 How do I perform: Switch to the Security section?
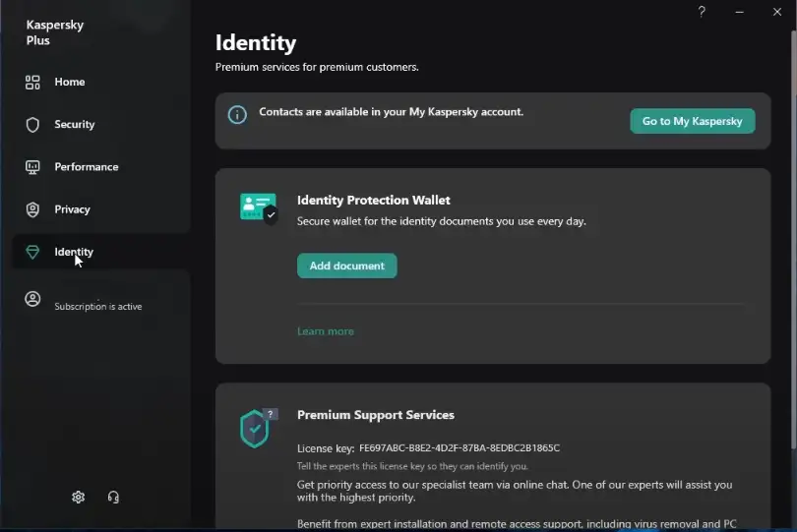[75, 125]
